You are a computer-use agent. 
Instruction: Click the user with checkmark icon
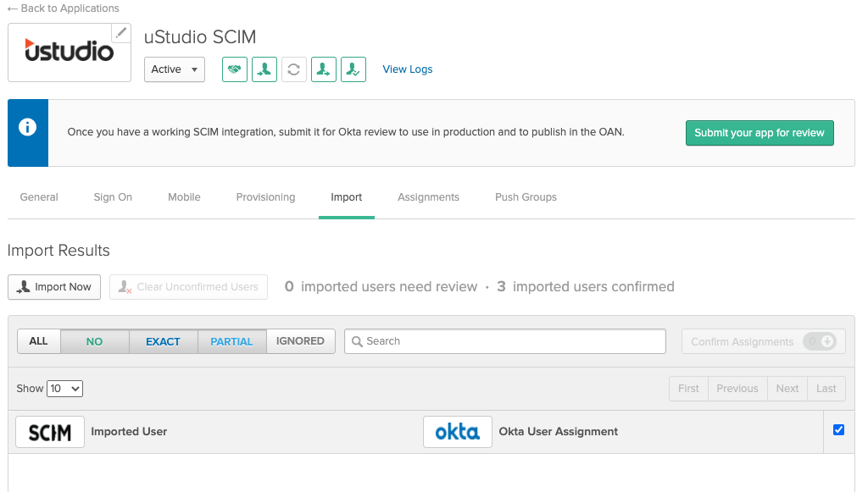(x=353, y=69)
